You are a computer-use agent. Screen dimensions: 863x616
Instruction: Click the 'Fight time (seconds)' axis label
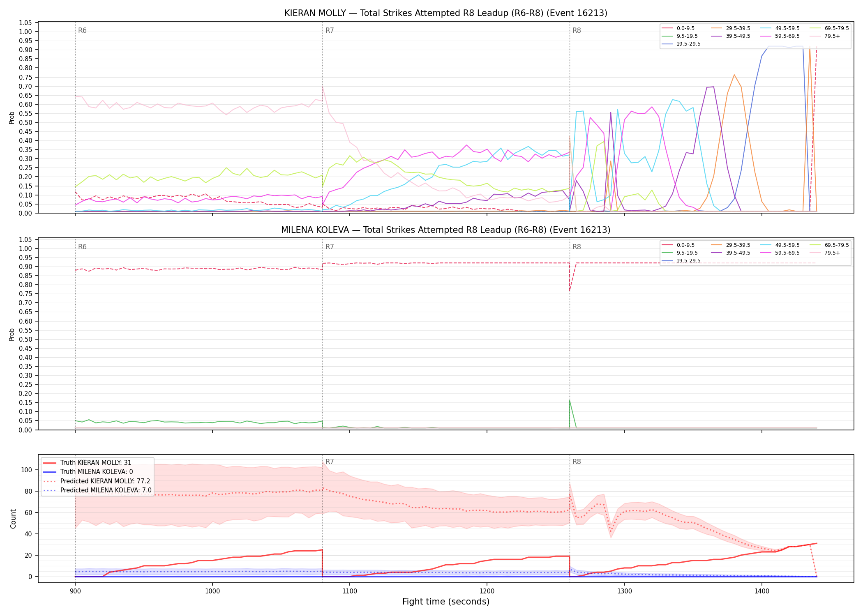(446, 602)
